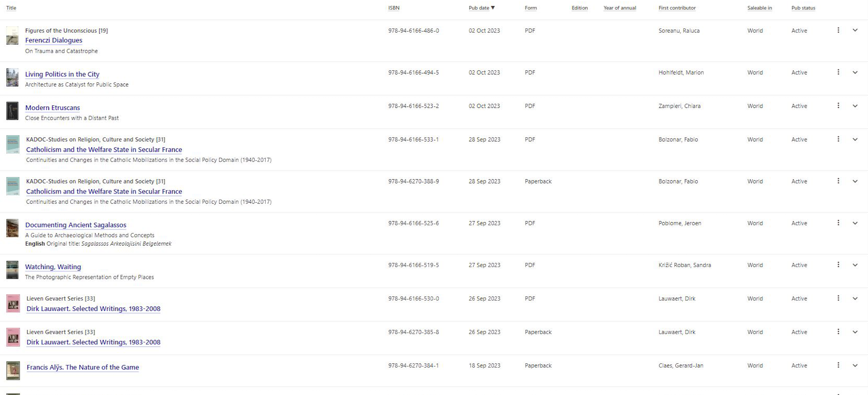Open three-dot menu for Ferenczi Dialogues row

[x=838, y=30]
